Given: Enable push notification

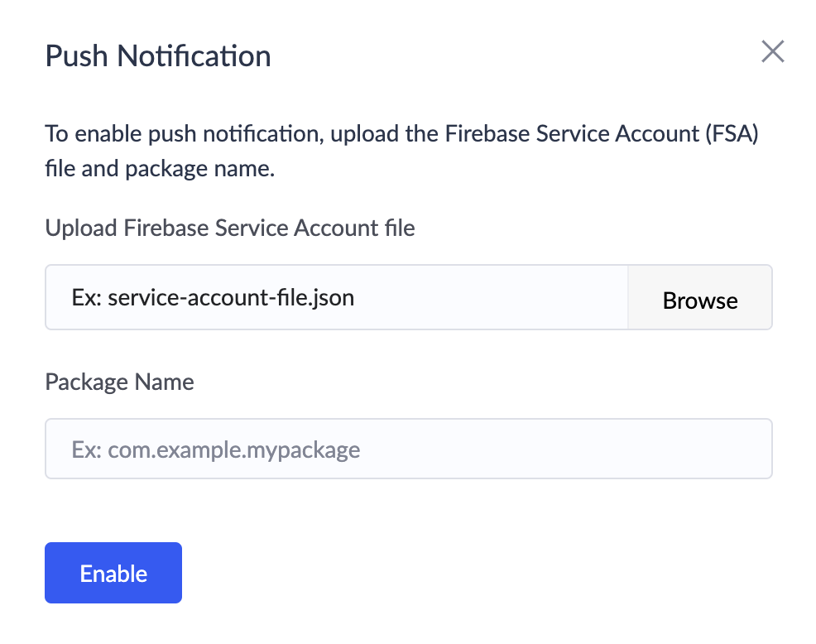Looking at the screenshot, I should click(x=113, y=573).
